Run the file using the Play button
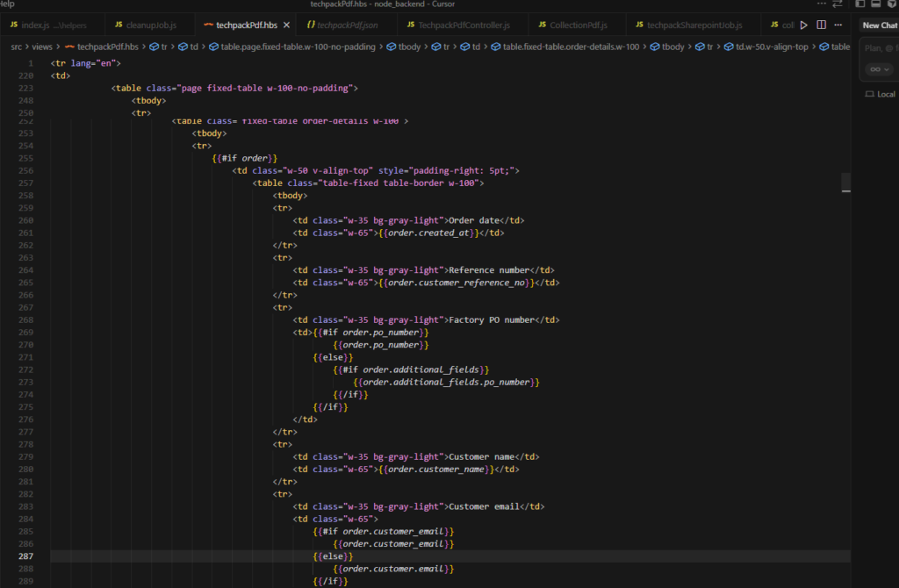This screenshot has width=899, height=588. pyautogui.click(x=802, y=25)
